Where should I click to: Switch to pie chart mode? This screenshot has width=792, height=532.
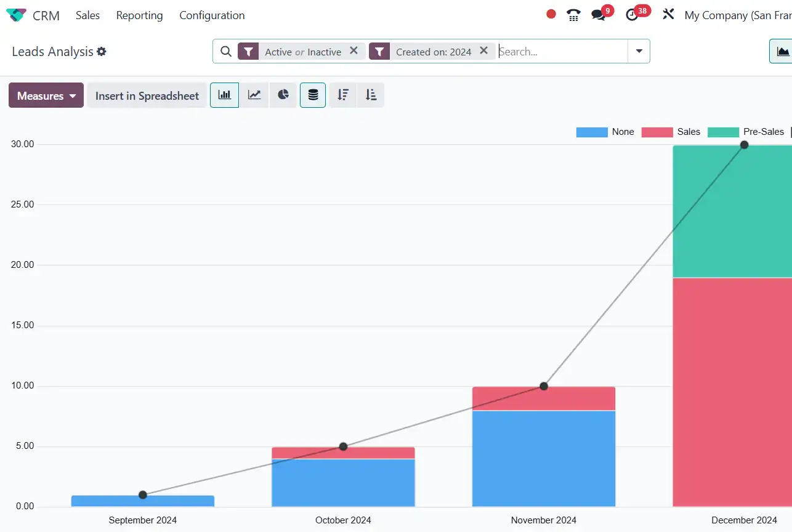pyautogui.click(x=283, y=95)
